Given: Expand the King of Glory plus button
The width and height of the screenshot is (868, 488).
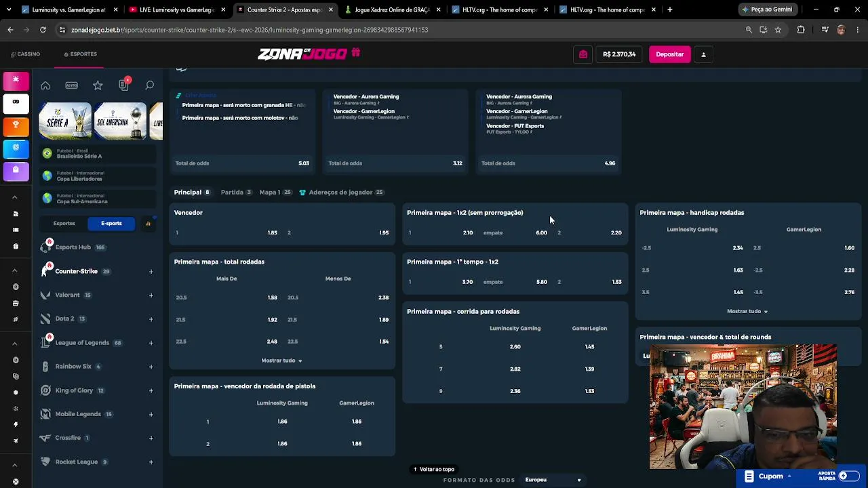Looking at the screenshot, I should [151, 391].
